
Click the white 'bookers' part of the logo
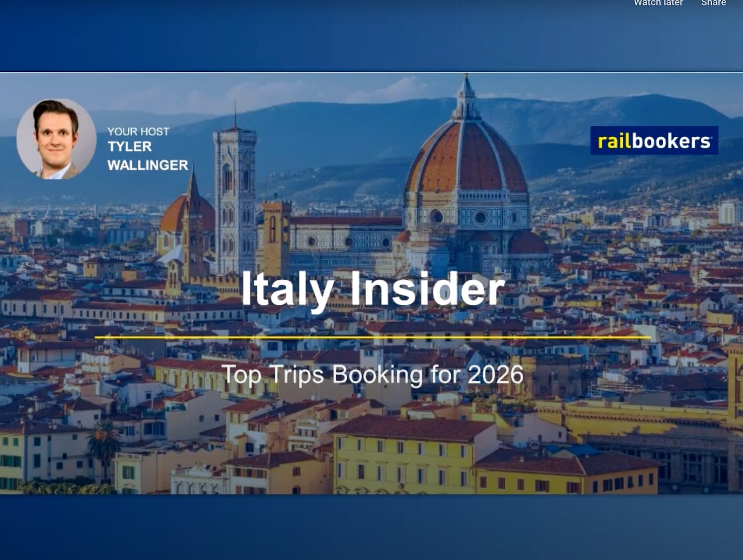click(671, 141)
